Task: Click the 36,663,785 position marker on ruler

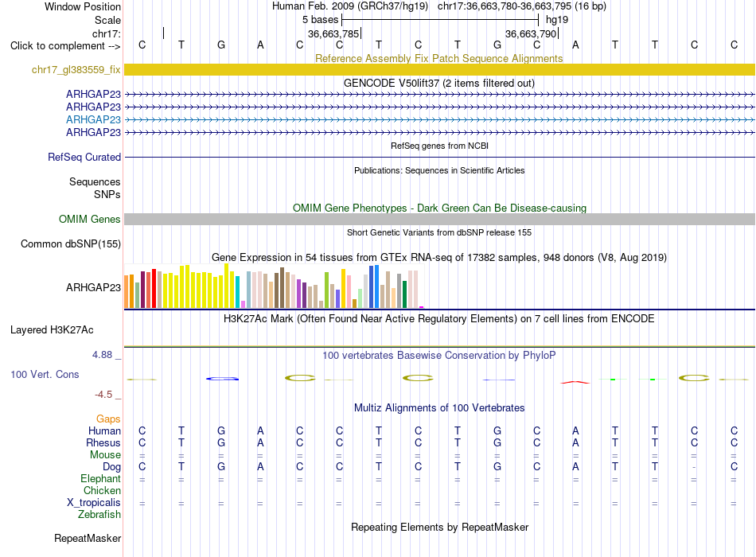Action: [x=334, y=33]
